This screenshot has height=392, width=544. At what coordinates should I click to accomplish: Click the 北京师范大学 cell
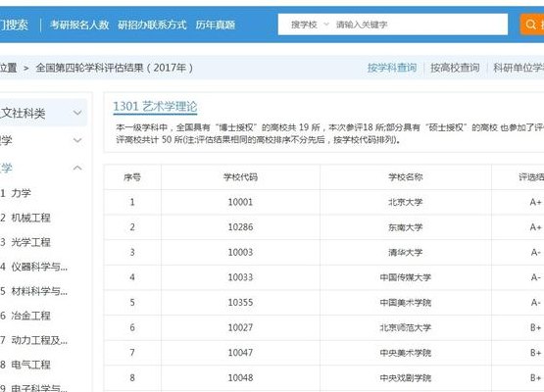click(x=405, y=327)
